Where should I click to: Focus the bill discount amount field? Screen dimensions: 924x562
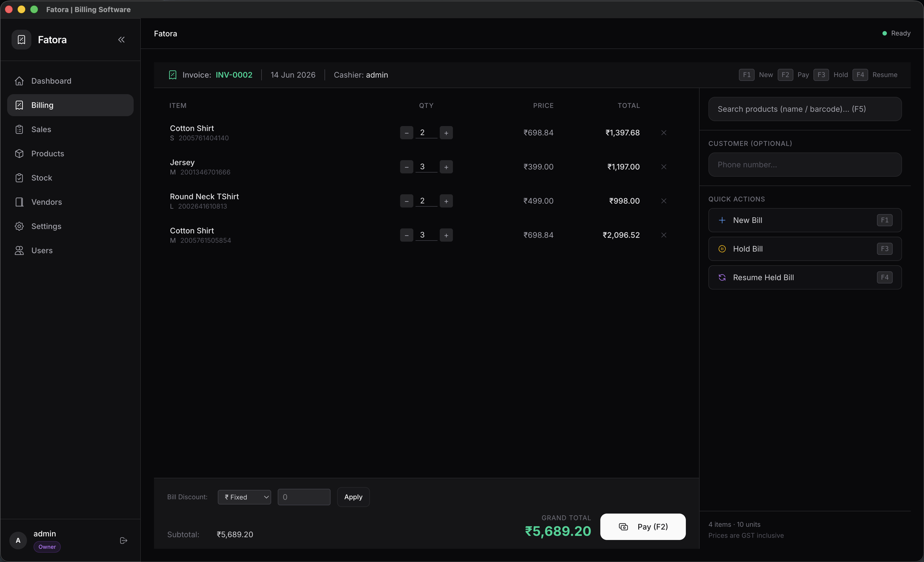coord(304,497)
